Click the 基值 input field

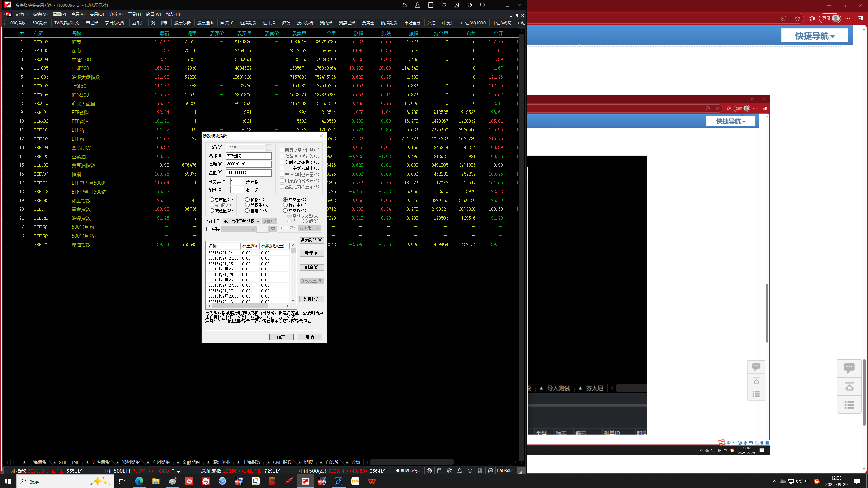249,173
